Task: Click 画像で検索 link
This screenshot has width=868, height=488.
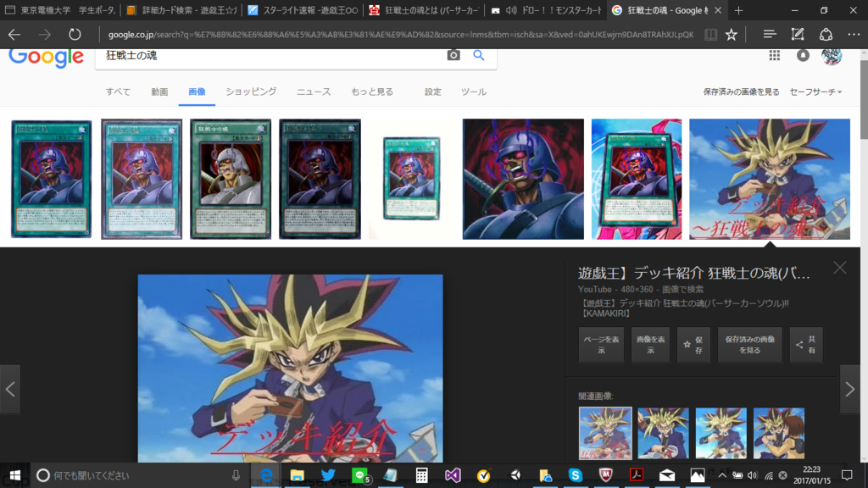Action: 683,290
